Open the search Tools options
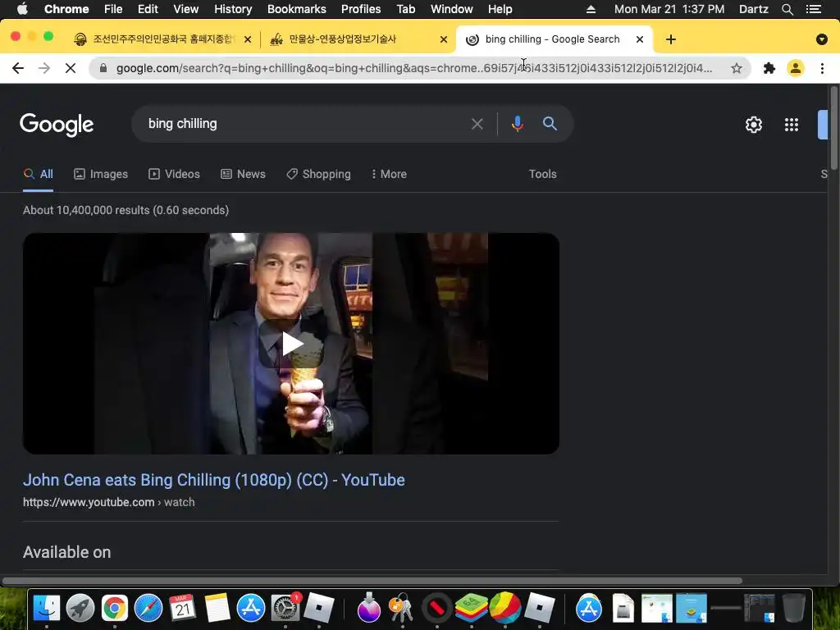Image resolution: width=840 pixels, height=630 pixels. click(x=542, y=174)
